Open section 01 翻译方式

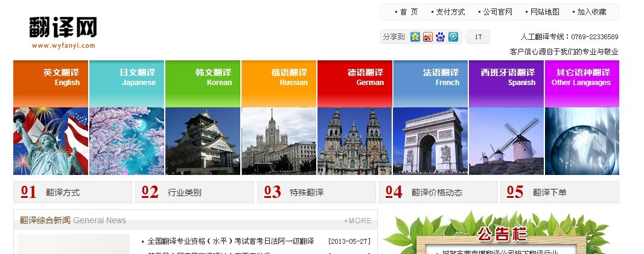click(72, 192)
